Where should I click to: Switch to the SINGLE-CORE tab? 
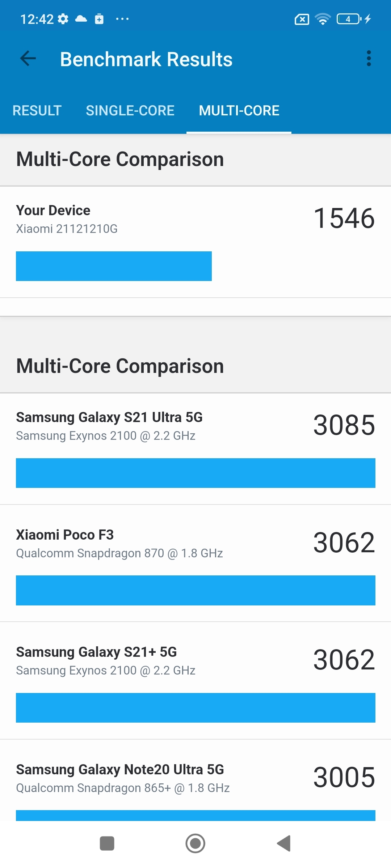tap(130, 110)
